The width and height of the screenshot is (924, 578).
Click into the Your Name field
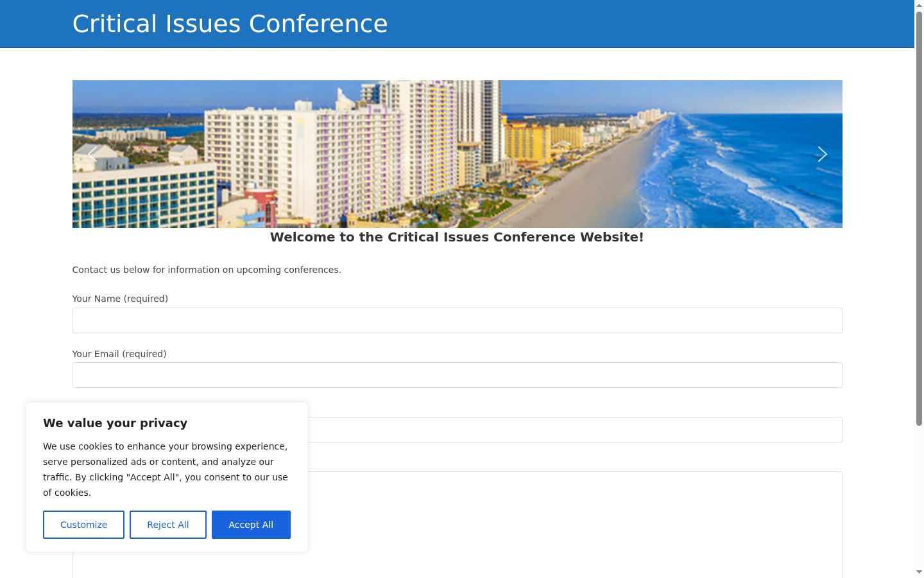[x=457, y=320]
